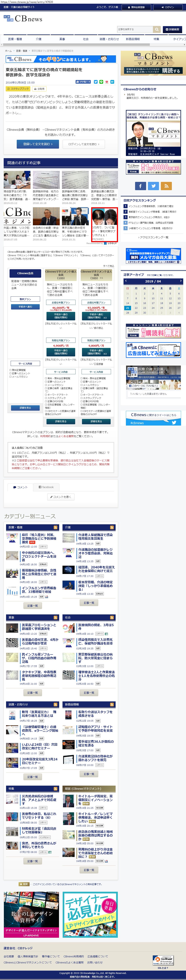Click the article's Facebook いいね button
The image size is (186, 980).
coord(83,82)
